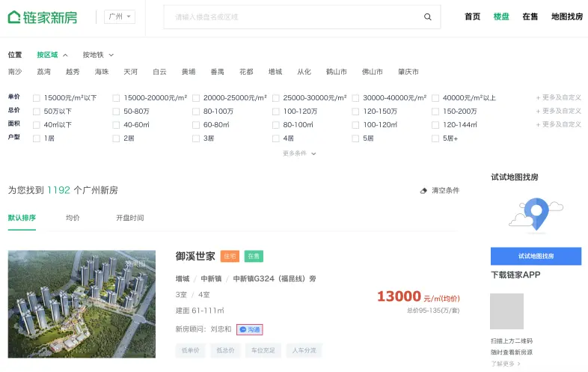This screenshot has width=588, height=372.
Task: Click the Lianjia logo icon
Action: [14, 16]
